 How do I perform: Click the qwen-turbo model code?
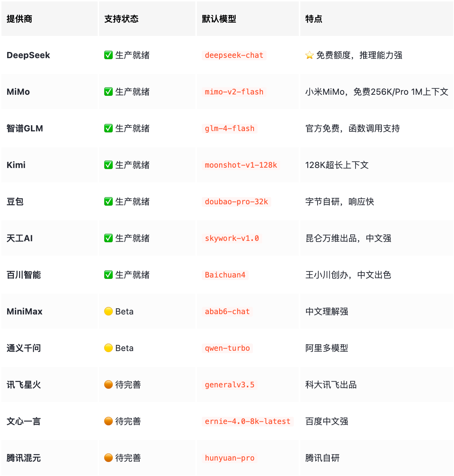(227, 348)
